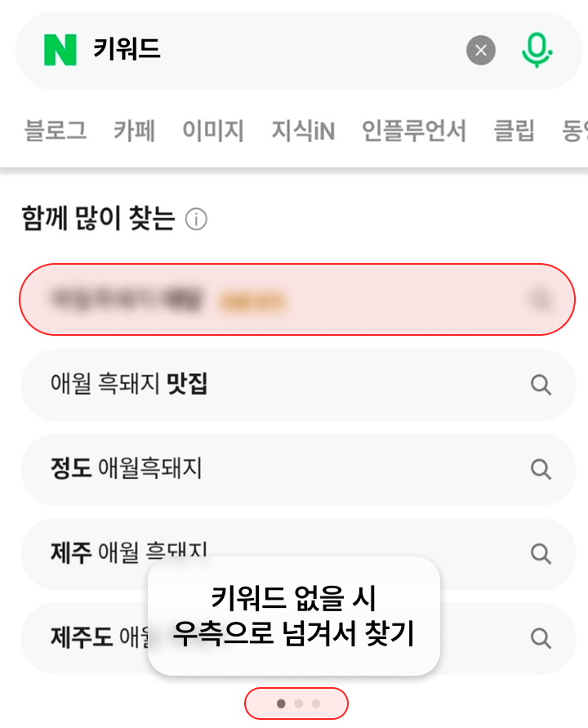Click the green Naver N logo

[60, 50]
